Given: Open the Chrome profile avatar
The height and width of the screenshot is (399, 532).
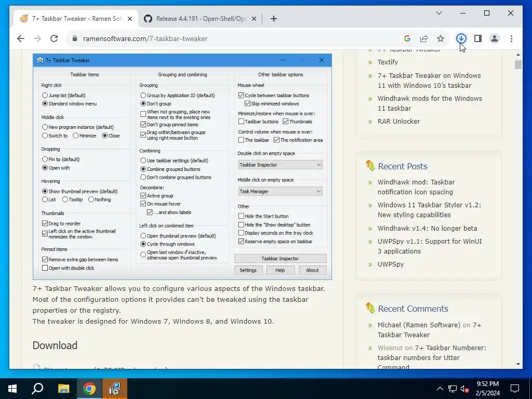Looking at the screenshot, I should pos(495,38).
